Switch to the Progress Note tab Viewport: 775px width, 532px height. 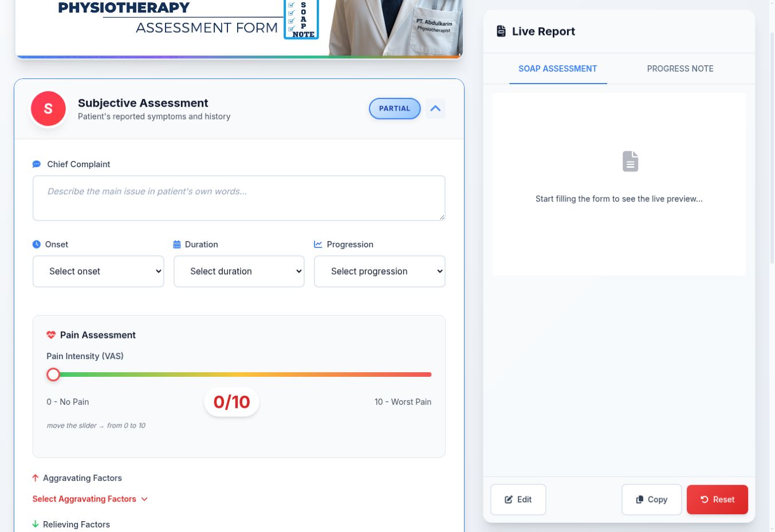(x=680, y=69)
